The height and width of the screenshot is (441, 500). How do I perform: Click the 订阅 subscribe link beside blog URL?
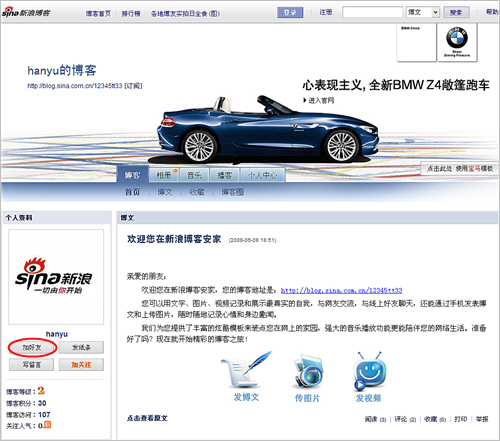[133, 86]
